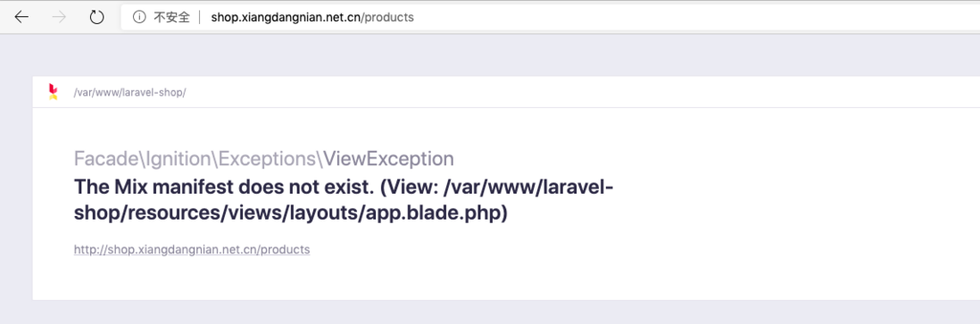This screenshot has height=324, width=980.
Task: Click the Facade namespace segment
Action: pyautogui.click(x=106, y=159)
